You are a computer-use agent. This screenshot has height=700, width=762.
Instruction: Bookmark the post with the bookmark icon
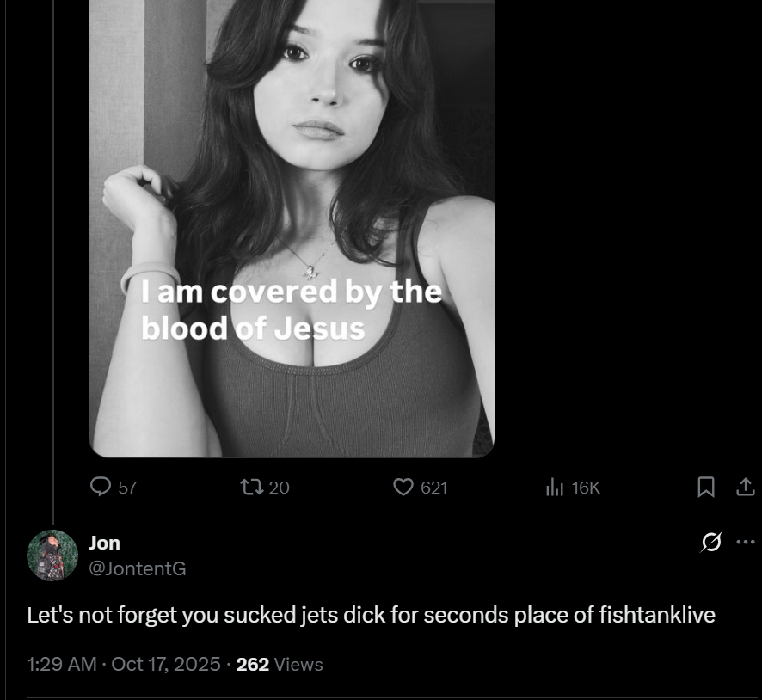pos(706,487)
